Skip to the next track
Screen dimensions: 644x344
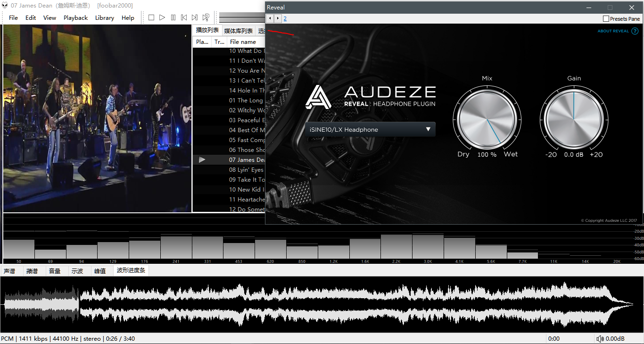click(195, 17)
